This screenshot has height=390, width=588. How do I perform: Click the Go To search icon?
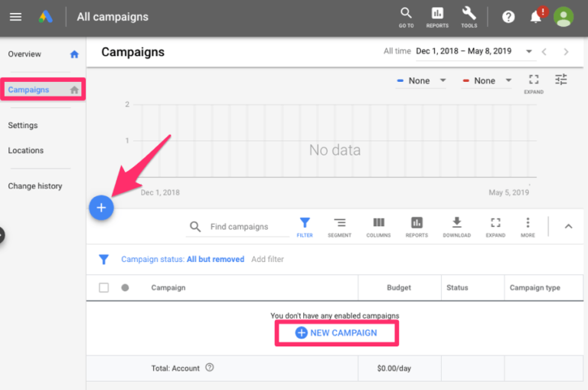(406, 17)
